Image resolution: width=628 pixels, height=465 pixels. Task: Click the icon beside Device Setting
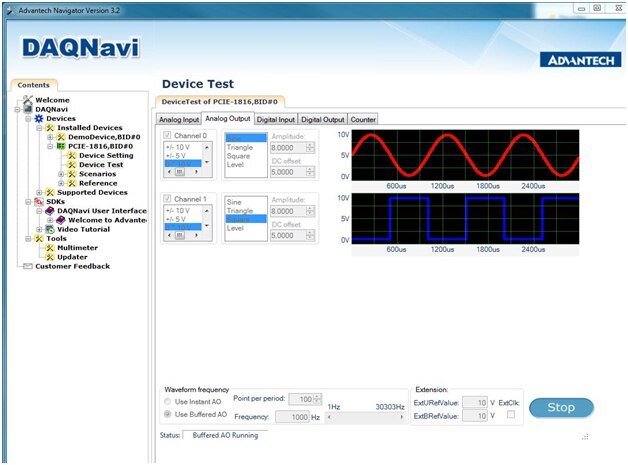[72, 155]
